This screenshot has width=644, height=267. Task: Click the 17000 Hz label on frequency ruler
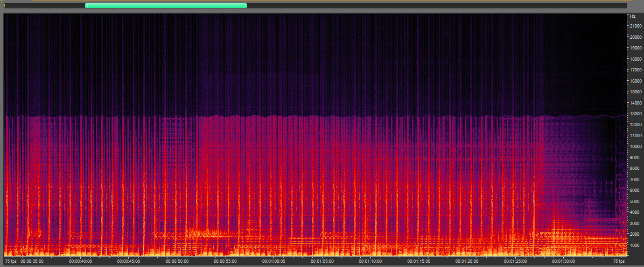636,70
